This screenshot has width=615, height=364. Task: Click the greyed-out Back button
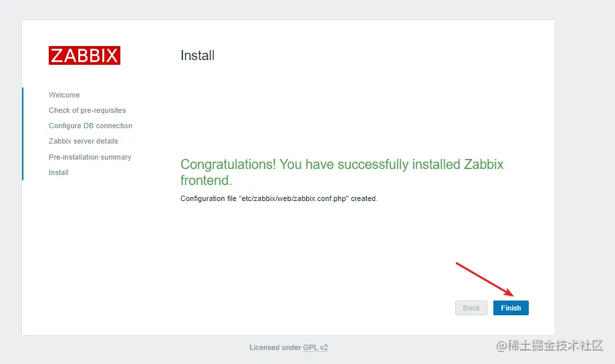pos(471,308)
